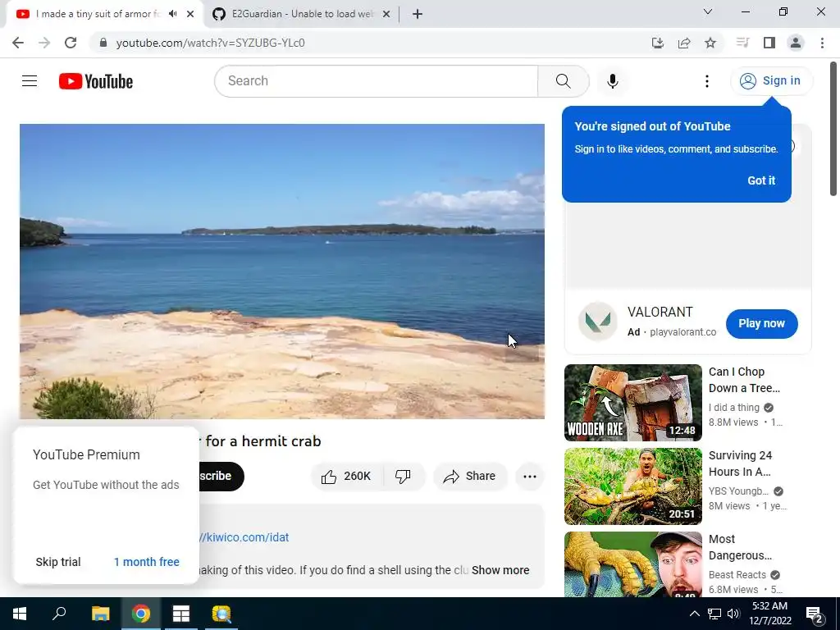The image size is (840, 630).
Task: Open Windows taskbar search
Action: click(59, 614)
